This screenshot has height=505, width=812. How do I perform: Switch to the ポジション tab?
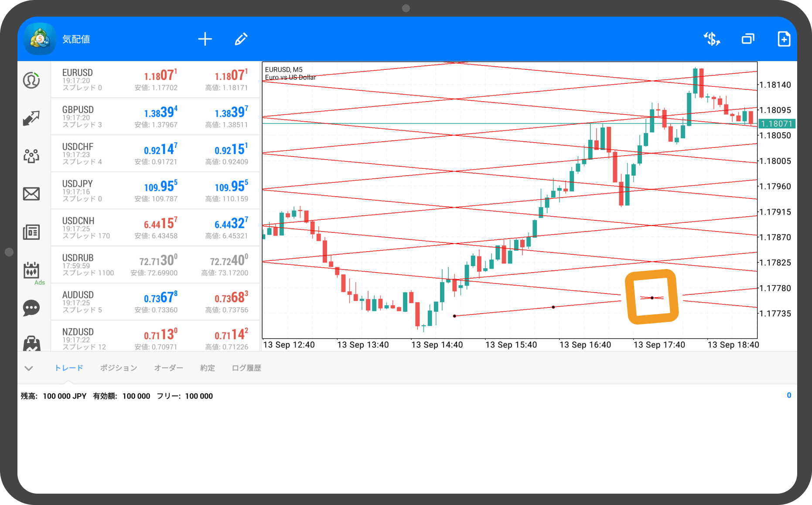pos(119,368)
